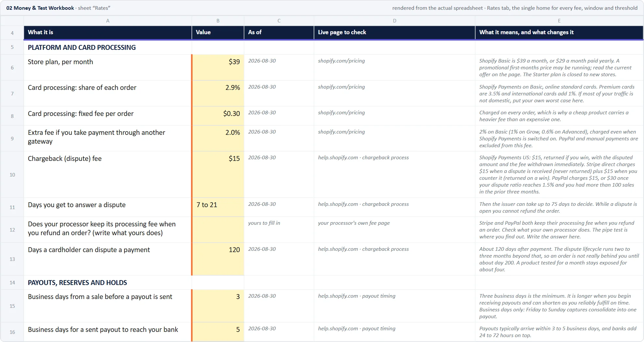Click explanation starting 'Payouts typically arrive within'
This screenshot has width=644, height=342.
coord(558,332)
